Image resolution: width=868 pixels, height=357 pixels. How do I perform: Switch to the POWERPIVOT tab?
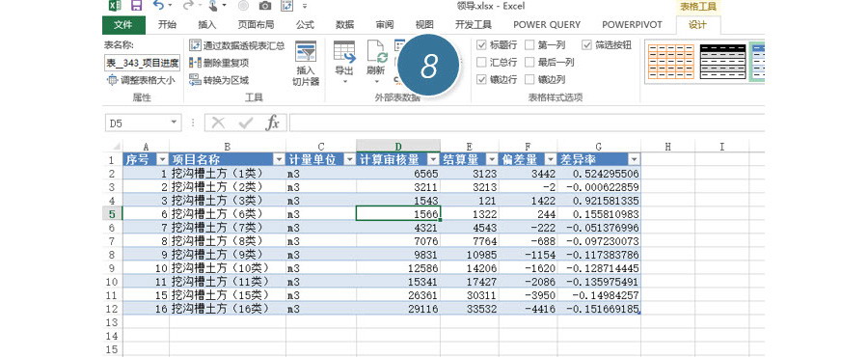pos(632,25)
